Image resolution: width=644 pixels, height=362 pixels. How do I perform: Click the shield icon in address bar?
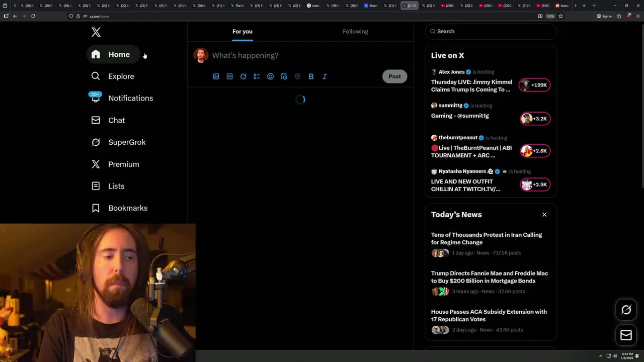(x=71, y=16)
